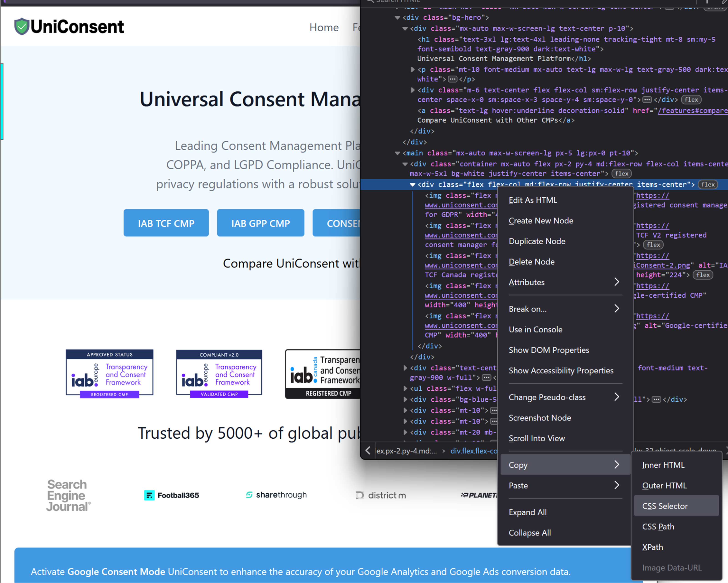Expand the div class="m-6 text-center flex" node
This screenshot has width=728, height=583.
coord(413,90)
